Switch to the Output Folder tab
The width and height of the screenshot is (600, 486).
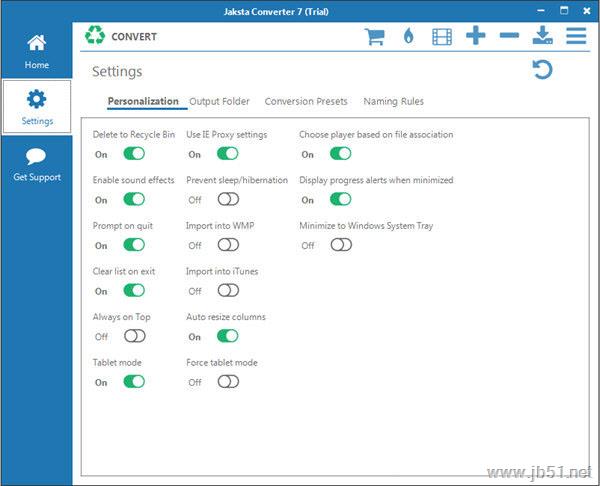point(219,101)
